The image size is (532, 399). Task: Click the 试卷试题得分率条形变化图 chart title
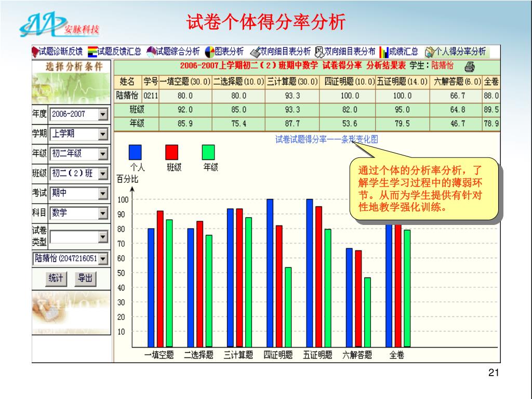[326, 139]
